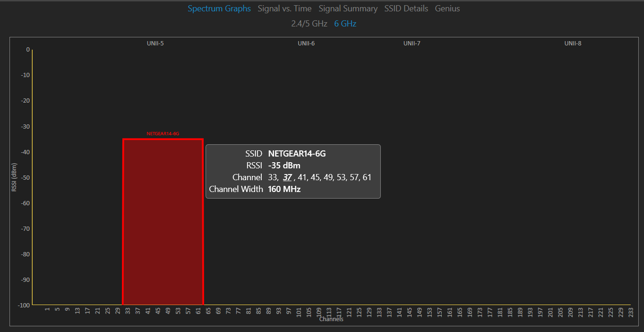Screen dimensions: 644x332
Task: Click the UNII-8 band header label
Action: tap(573, 43)
